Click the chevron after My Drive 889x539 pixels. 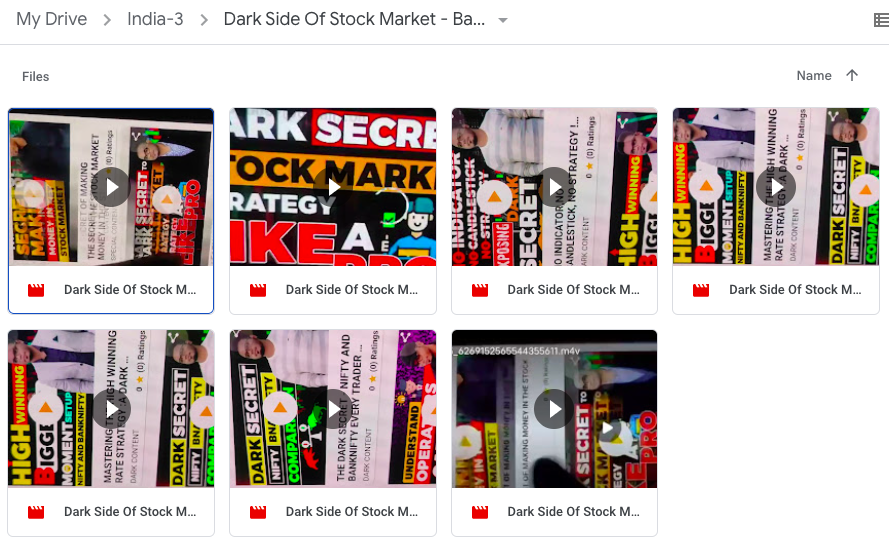pyautogui.click(x=107, y=20)
